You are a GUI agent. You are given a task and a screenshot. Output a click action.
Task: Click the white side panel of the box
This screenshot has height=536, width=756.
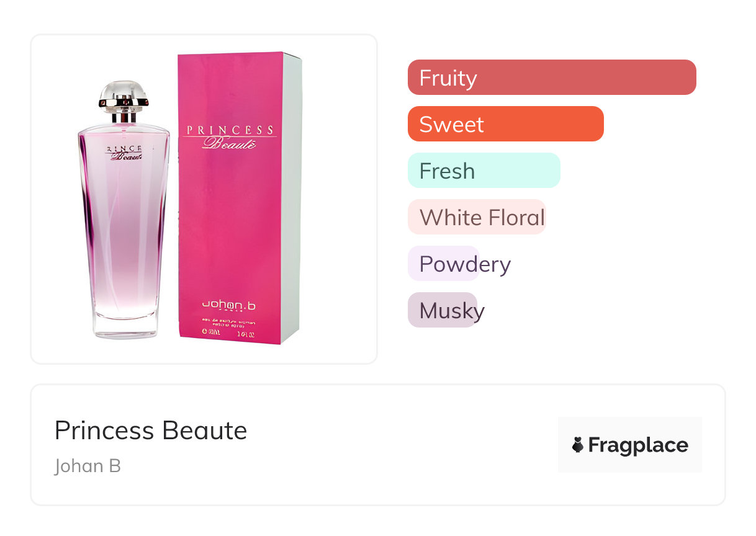click(291, 199)
